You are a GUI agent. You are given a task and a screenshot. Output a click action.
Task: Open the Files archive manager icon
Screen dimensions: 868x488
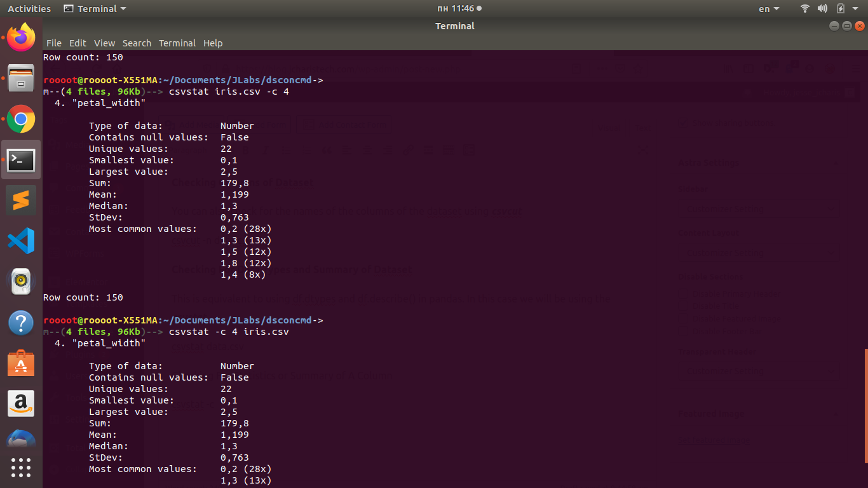(21, 78)
